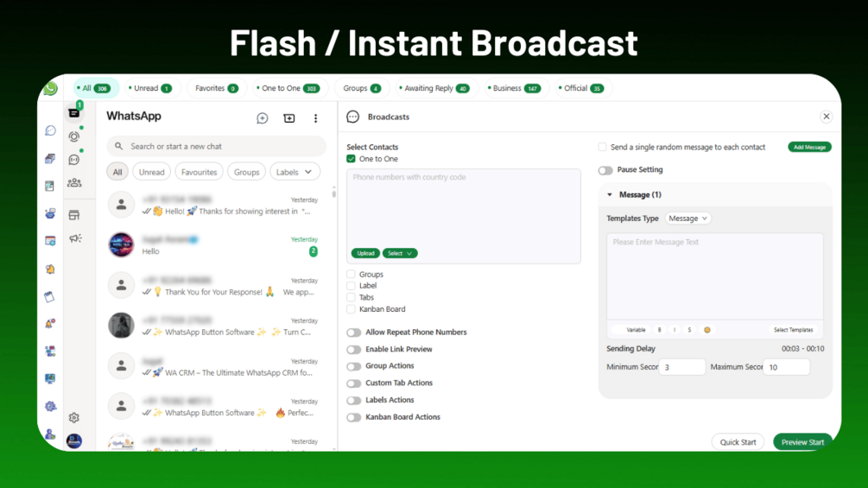Click the Quick Start button
868x488 pixels.
coord(738,442)
